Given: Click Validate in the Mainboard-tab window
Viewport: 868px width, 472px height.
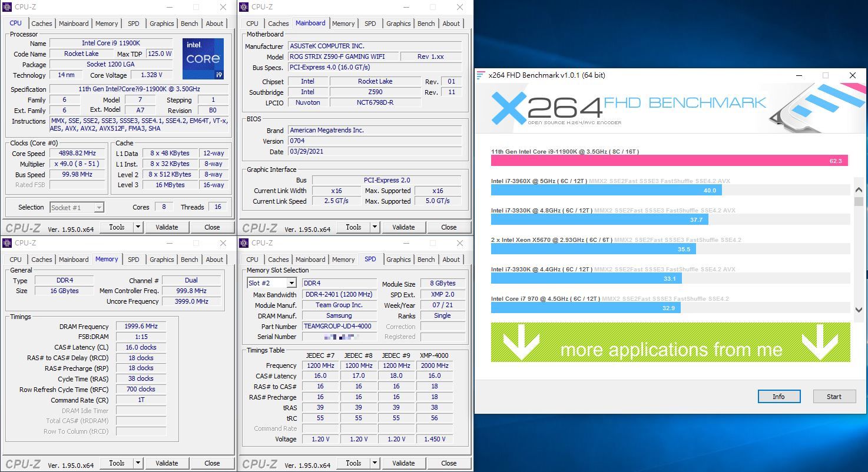Looking at the screenshot, I should pos(403,227).
